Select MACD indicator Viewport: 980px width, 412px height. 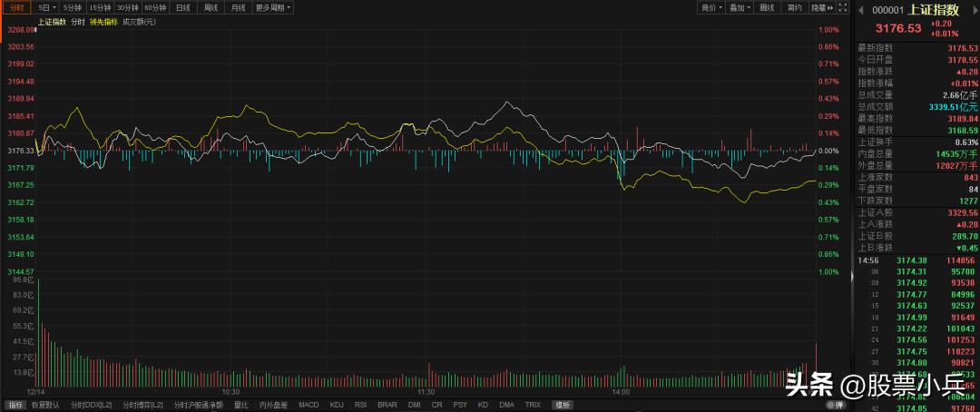pyautogui.click(x=309, y=405)
